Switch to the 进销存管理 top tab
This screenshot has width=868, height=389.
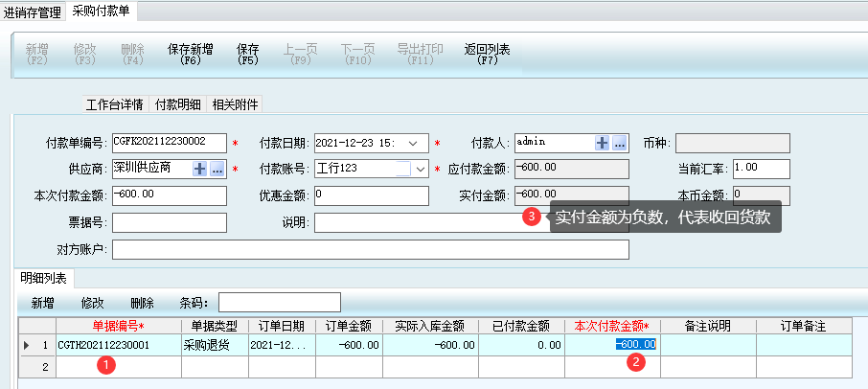34,11
